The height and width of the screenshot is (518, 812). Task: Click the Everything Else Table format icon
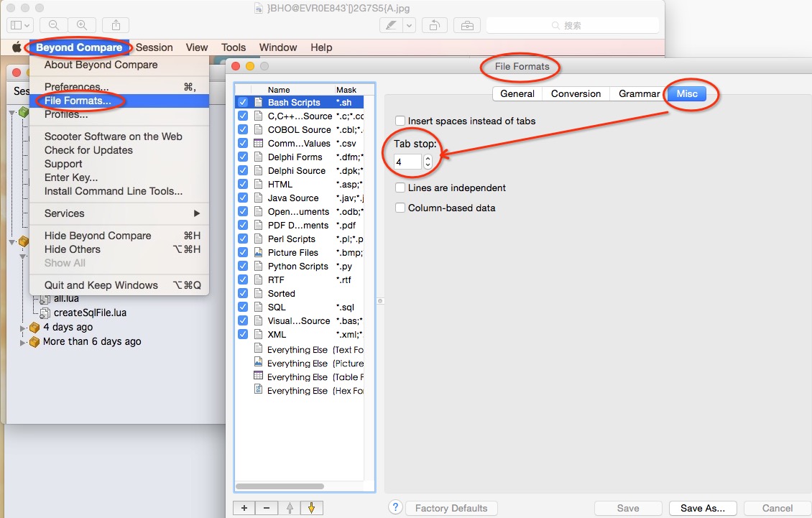coord(259,376)
